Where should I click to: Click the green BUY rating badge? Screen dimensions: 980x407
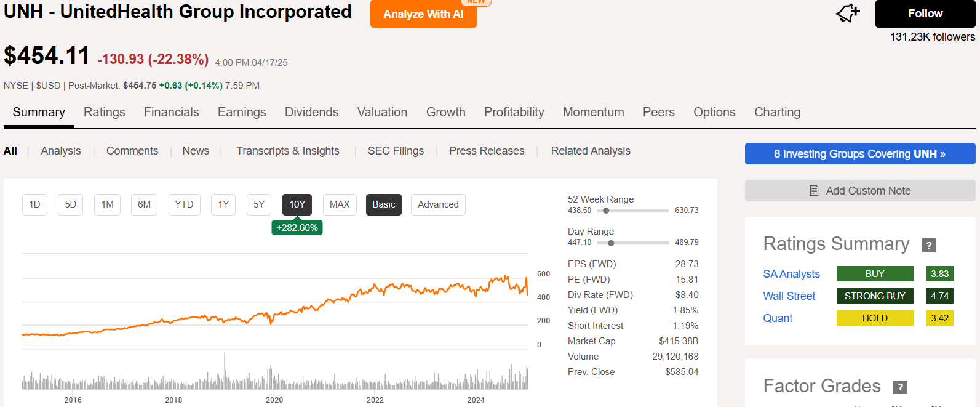(x=875, y=274)
